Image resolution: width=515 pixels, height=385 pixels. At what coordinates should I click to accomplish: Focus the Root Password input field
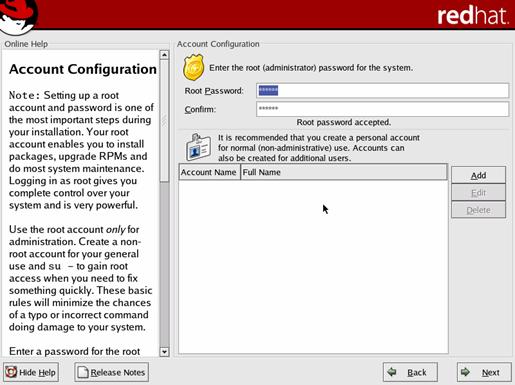[x=382, y=91]
